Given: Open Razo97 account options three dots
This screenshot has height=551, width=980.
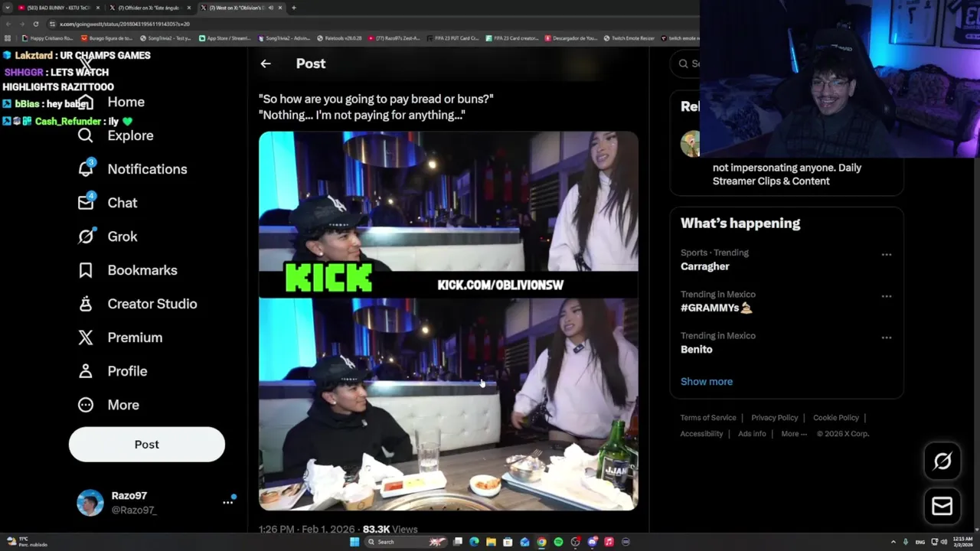Looking at the screenshot, I should tap(227, 502).
